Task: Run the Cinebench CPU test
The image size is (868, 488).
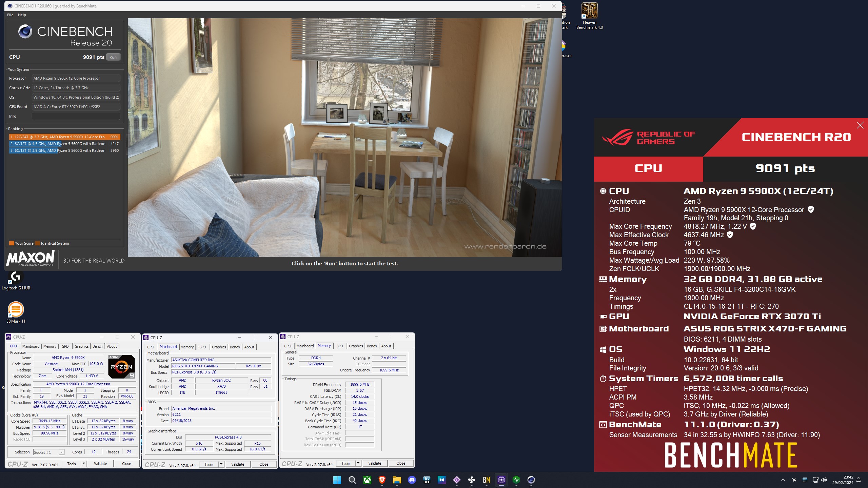Action: [x=113, y=57]
